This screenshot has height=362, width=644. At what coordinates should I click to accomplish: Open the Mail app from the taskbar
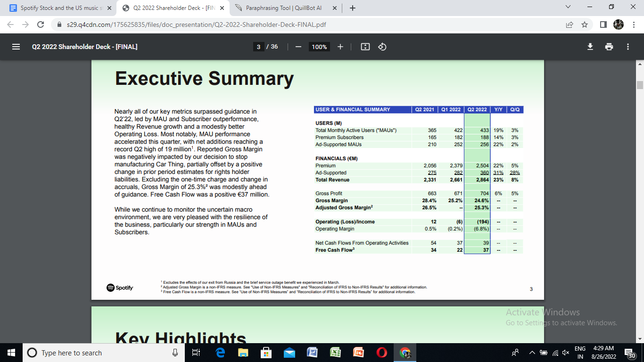click(289, 353)
